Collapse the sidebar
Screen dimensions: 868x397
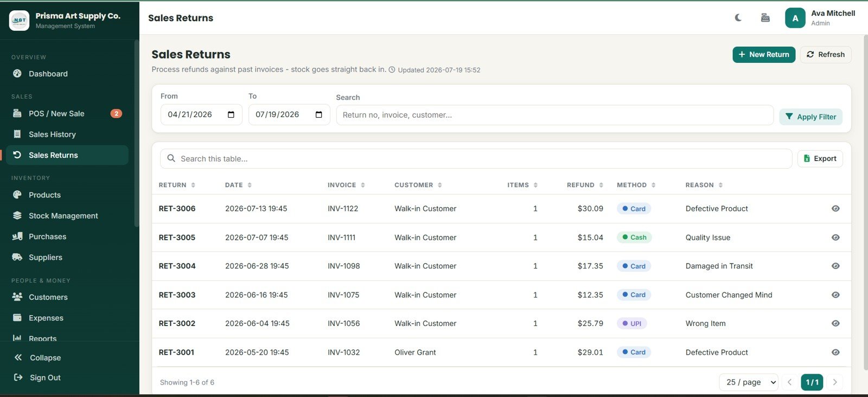38,358
